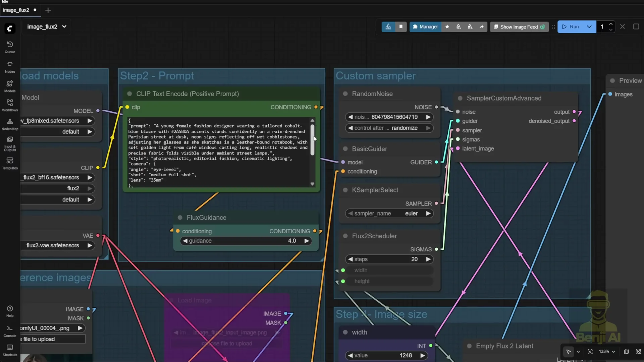Open the control after generate randomize dropdown

coord(389,128)
